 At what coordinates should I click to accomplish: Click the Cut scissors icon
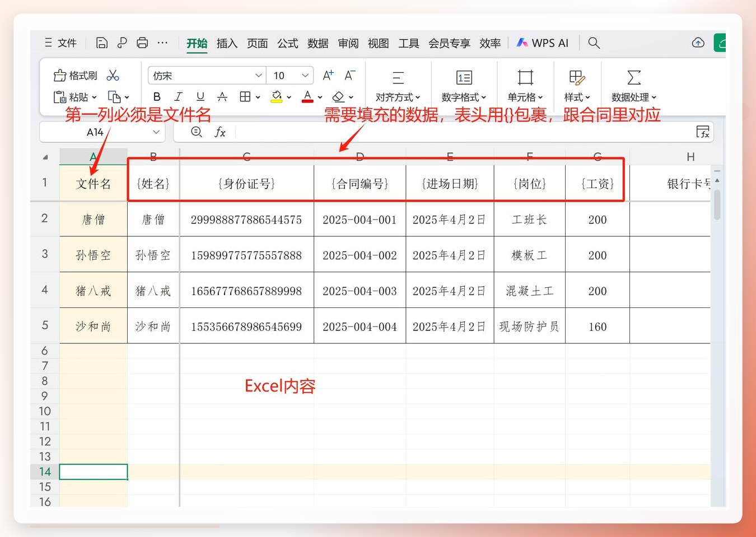coord(113,76)
